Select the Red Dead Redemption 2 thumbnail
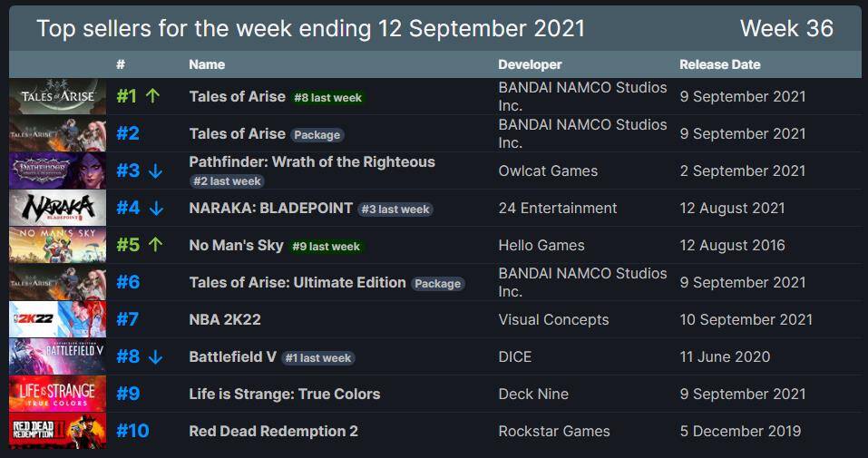Image resolution: width=868 pixels, height=458 pixels. [57, 431]
